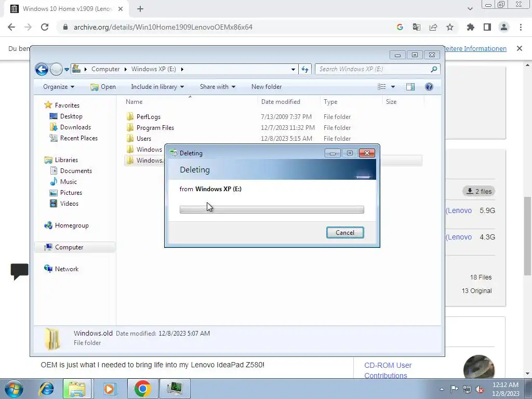Viewport: 532px width, 399px height.
Task: Open the Videos library
Action: (x=64, y=203)
